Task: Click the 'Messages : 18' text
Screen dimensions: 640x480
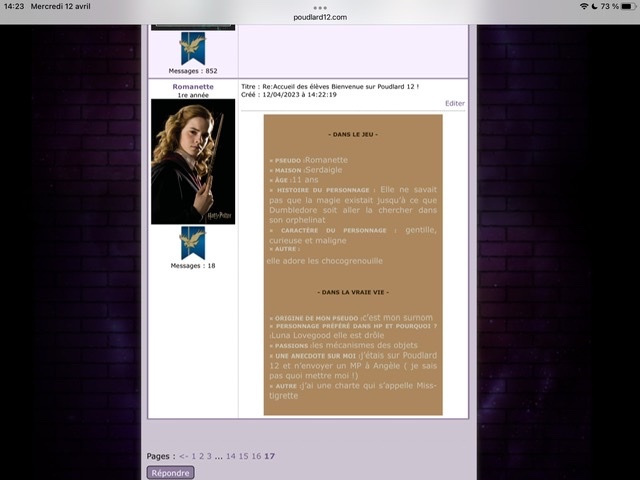Action: click(x=193, y=266)
